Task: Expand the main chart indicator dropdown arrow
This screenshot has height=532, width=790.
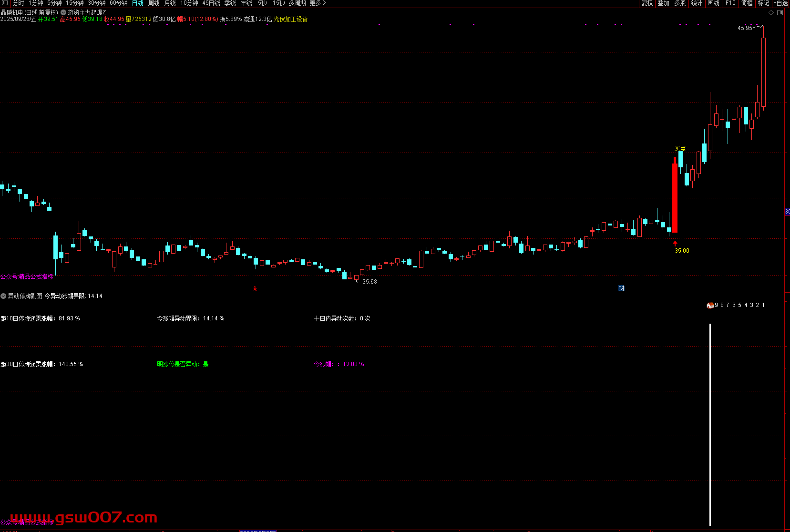Action: coord(63,12)
